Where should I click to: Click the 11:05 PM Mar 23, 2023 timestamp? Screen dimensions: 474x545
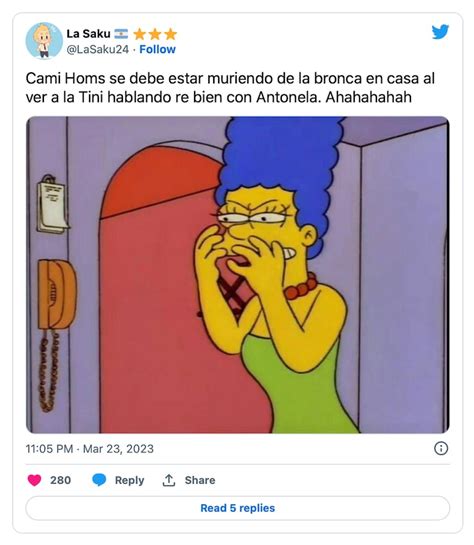coord(90,449)
